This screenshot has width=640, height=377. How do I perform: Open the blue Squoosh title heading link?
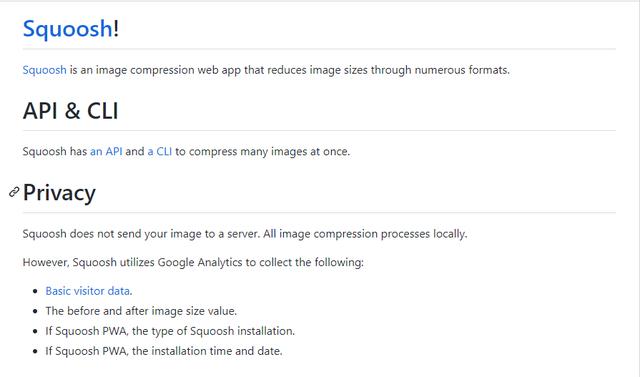click(67, 29)
